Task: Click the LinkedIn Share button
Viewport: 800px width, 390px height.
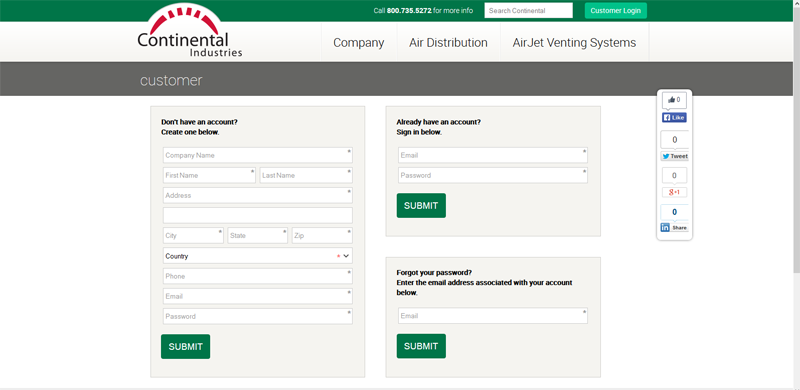Action: (x=674, y=228)
